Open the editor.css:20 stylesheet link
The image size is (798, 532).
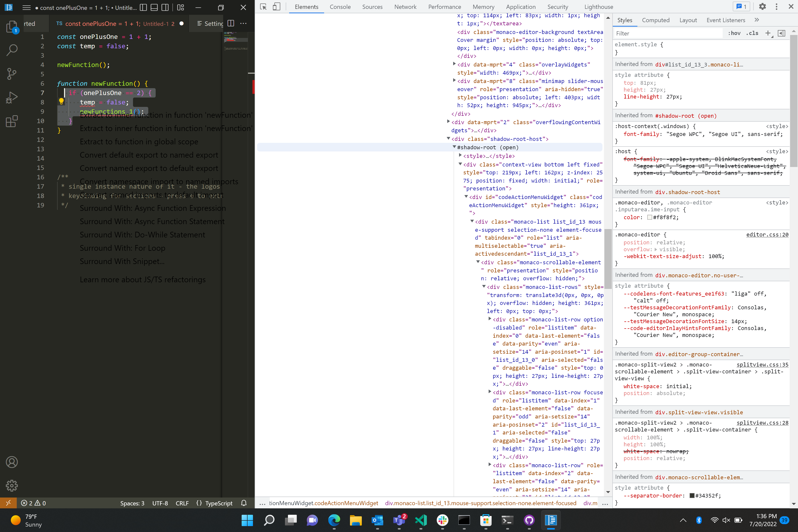pyautogui.click(x=767, y=234)
